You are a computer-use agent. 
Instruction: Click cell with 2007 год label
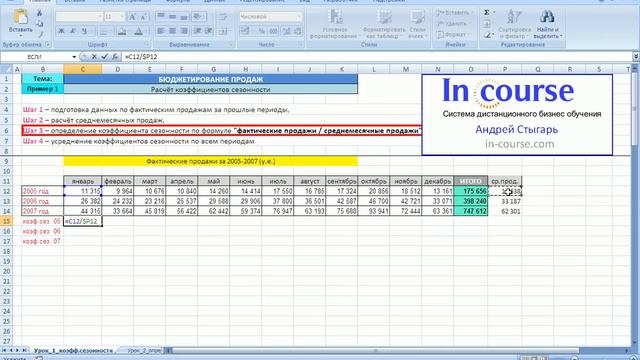pyautogui.click(x=42, y=211)
